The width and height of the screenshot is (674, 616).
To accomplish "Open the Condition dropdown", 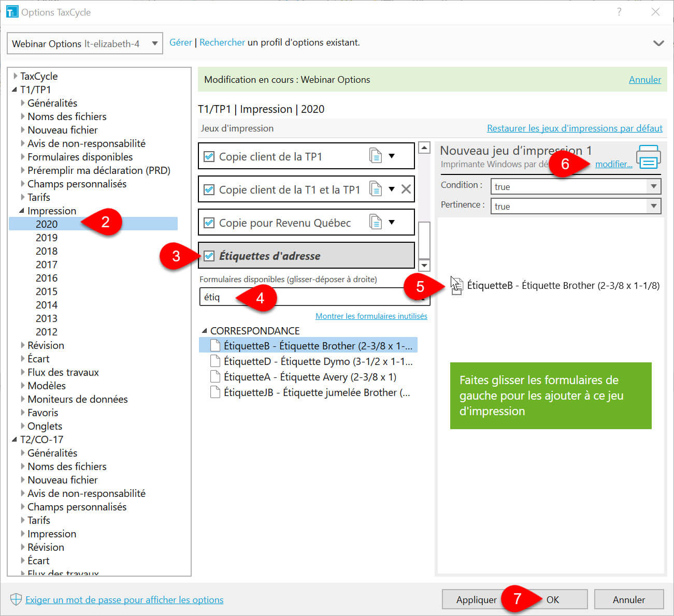I will 576,186.
